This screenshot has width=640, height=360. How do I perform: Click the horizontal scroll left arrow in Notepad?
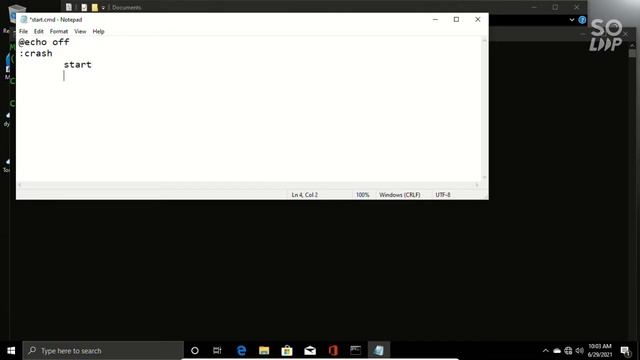[x=20, y=185]
